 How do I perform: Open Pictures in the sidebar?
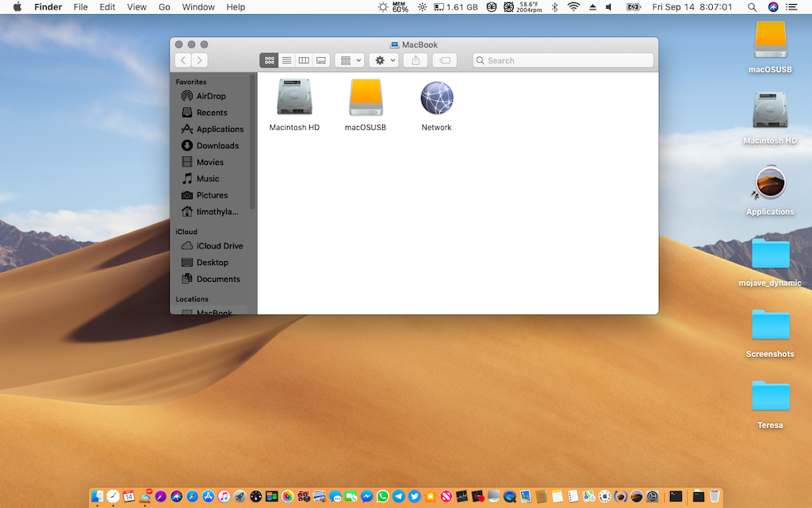pyautogui.click(x=213, y=195)
